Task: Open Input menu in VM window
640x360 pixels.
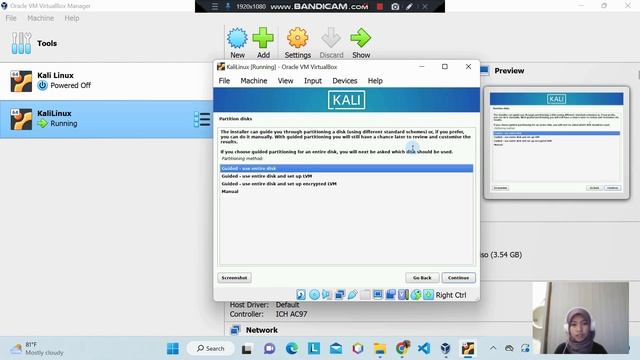Action: click(x=313, y=81)
